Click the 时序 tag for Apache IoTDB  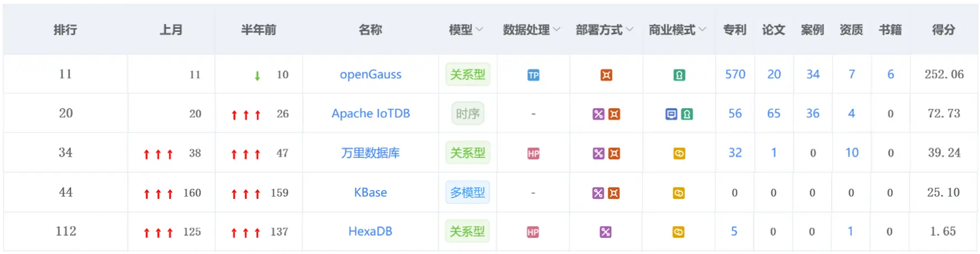coord(467,114)
